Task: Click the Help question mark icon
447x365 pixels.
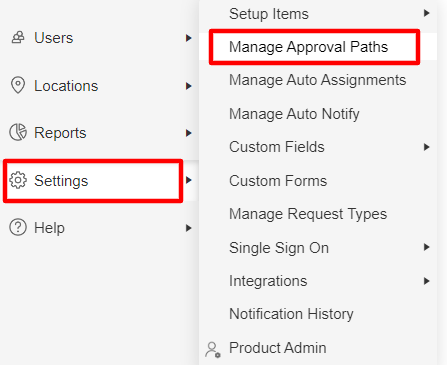Action: 18,228
